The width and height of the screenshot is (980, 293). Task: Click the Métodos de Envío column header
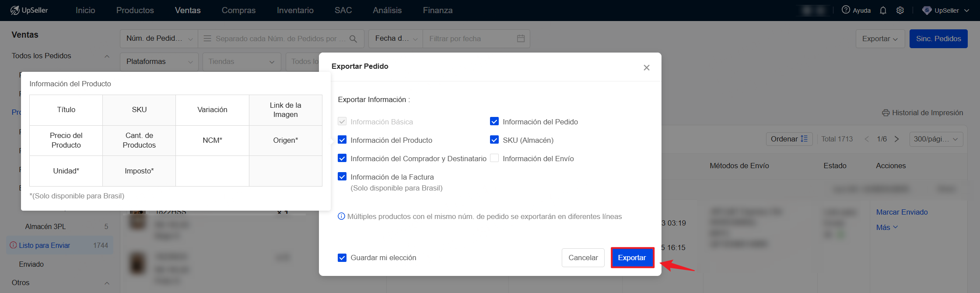pyautogui.click(x=739, y=166)
